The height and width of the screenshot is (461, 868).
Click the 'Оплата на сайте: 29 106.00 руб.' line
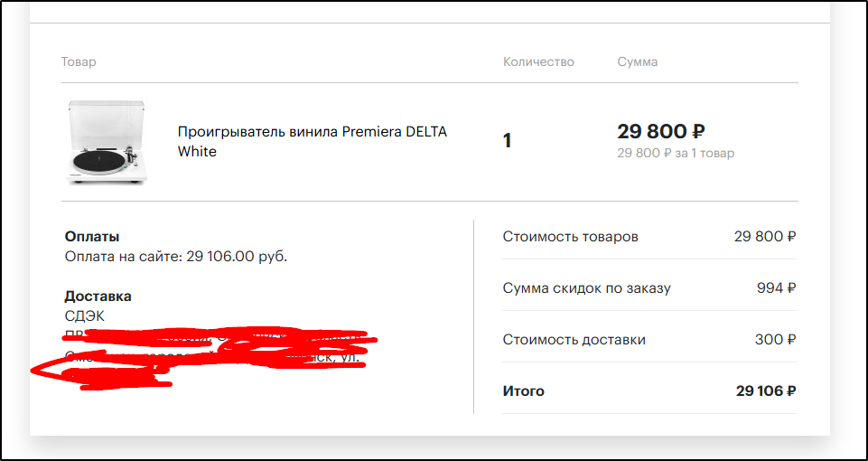pyautogui.click(x=176, y=257)
